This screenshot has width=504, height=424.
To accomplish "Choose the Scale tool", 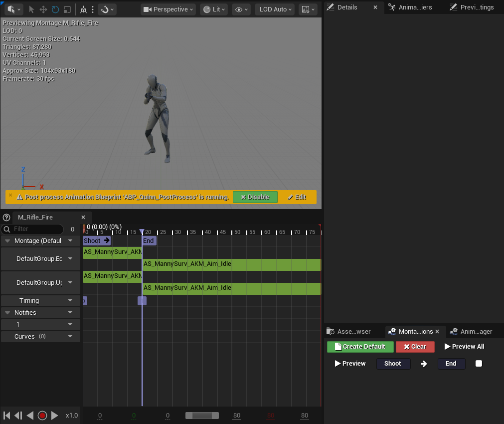I will click(x=67, y=9).
